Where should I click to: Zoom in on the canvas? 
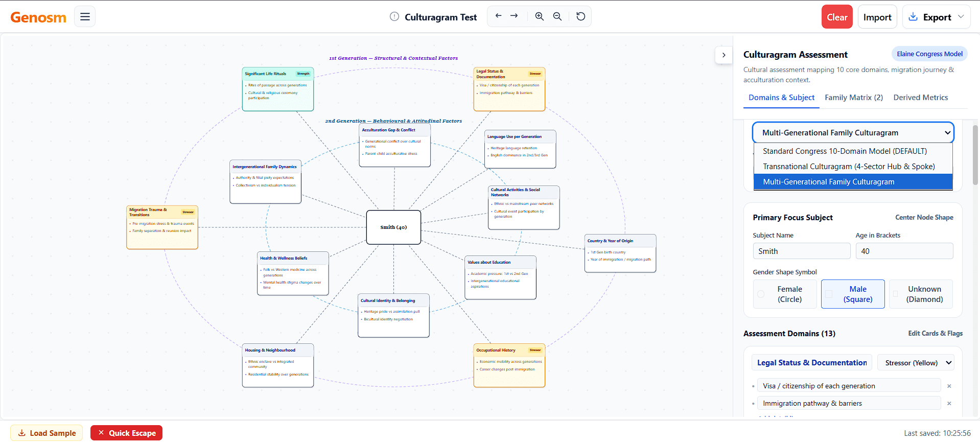point(539,16)
